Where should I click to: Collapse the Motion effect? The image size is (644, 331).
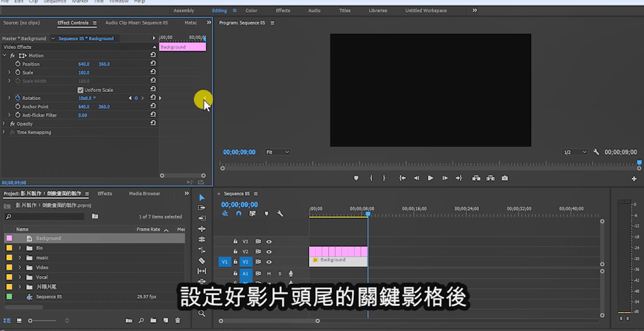tap(4, 56)
